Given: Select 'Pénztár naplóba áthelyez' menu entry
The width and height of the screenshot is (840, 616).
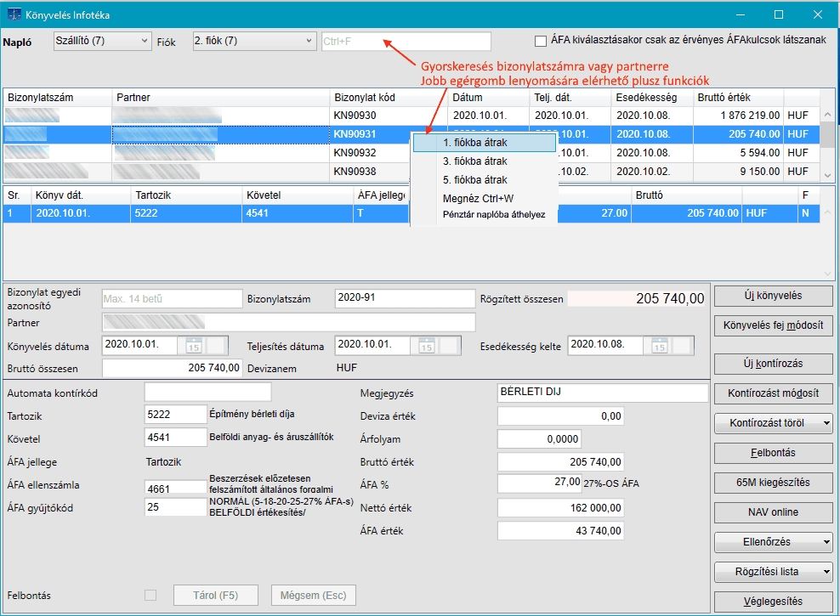Looking at the screenshot, I should click(x=485, y=215).
